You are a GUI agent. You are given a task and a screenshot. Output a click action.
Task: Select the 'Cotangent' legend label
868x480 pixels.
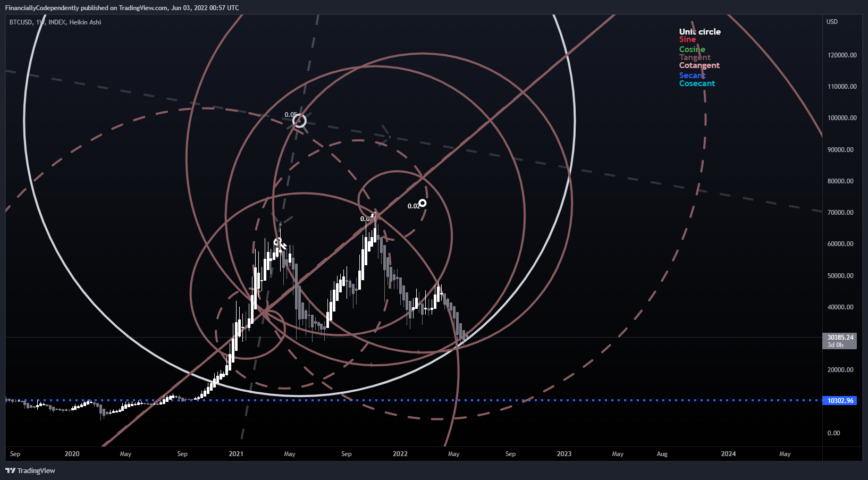(699, 65)
